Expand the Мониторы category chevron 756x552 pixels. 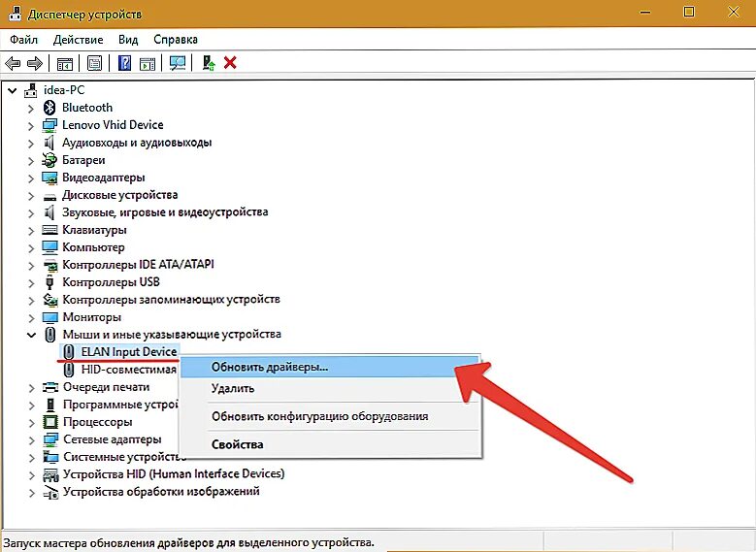31,317
